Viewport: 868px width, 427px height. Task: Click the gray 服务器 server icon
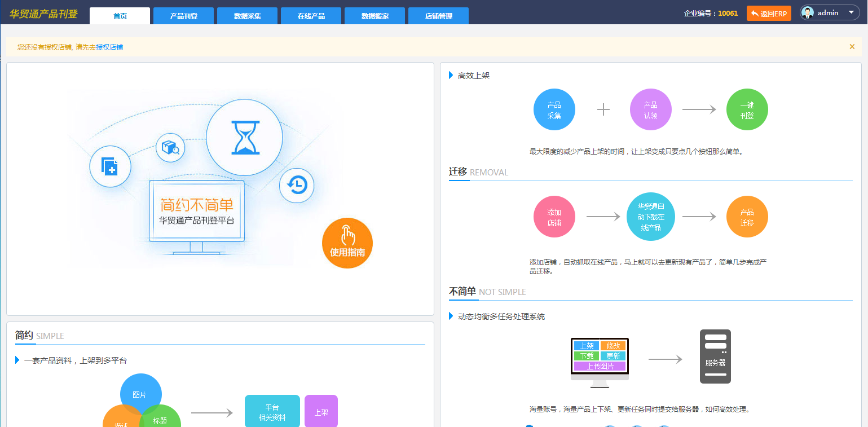(715, 356)
